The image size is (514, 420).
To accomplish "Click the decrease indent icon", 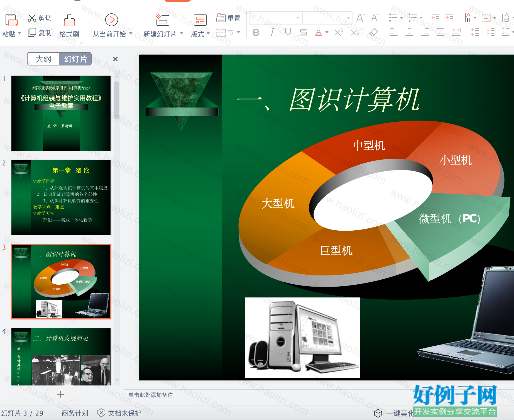I will click(x=435, y=18).
